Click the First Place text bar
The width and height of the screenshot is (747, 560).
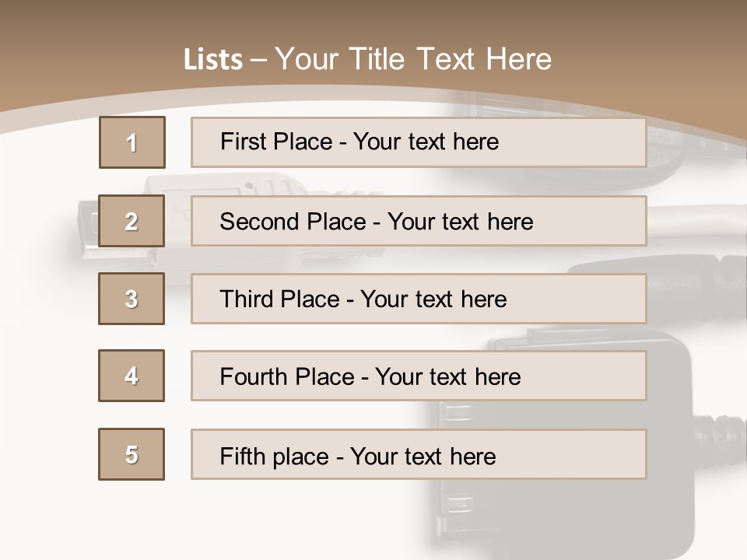point(419,142)
